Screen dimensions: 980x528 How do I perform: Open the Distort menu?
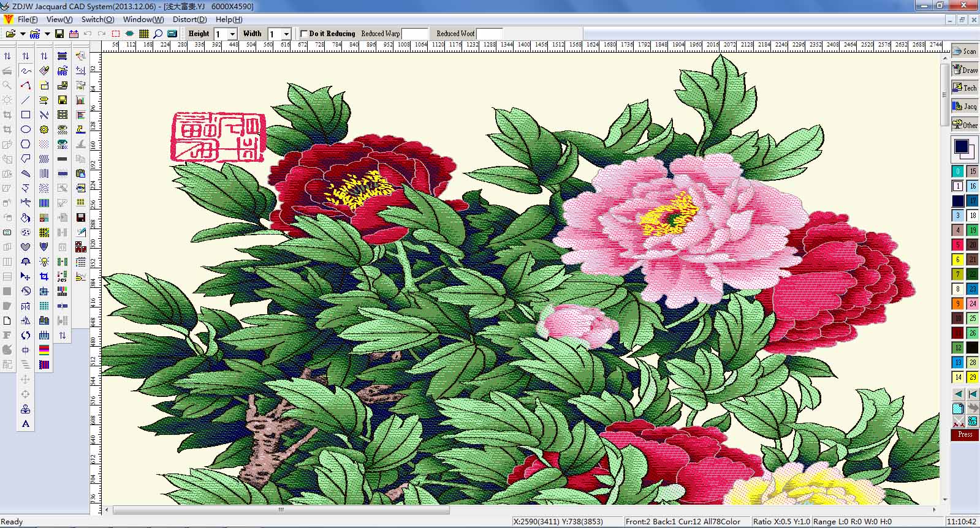tap(189, 20)
